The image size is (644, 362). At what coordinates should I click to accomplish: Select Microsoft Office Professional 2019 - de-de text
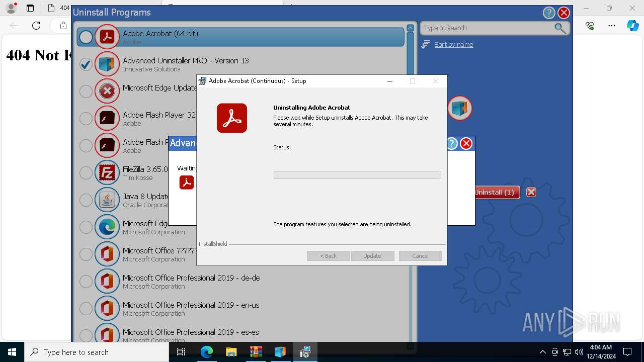point(191,278)
